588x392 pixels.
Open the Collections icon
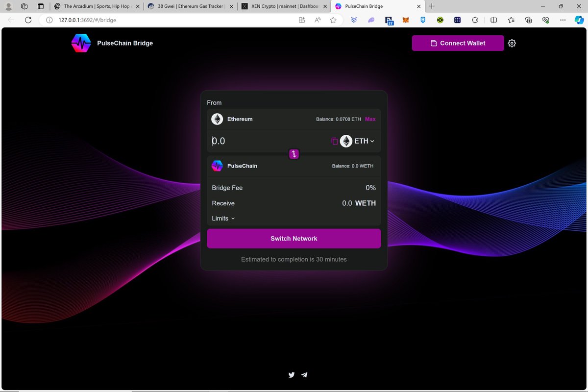(x=528, y=20)
